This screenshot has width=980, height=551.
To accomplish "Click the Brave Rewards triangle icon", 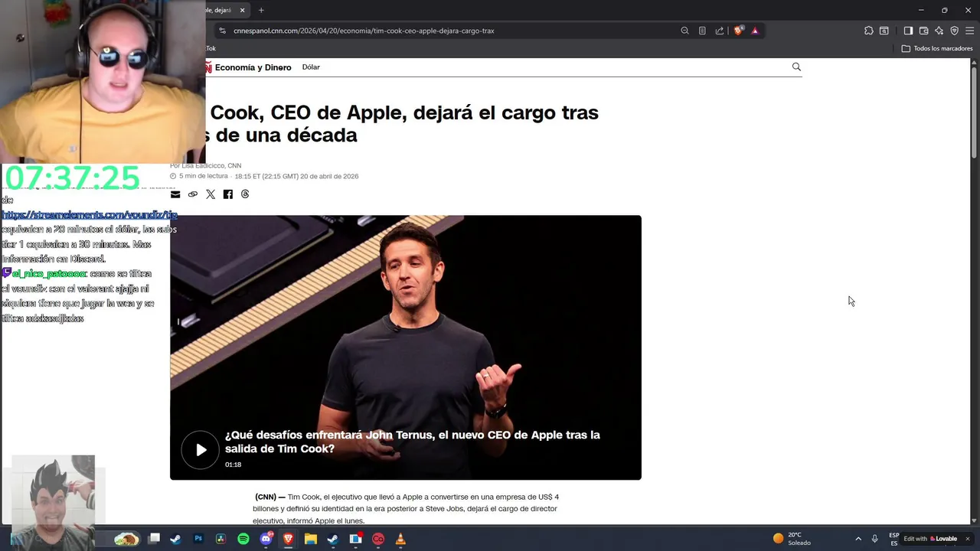I will 755,31.
